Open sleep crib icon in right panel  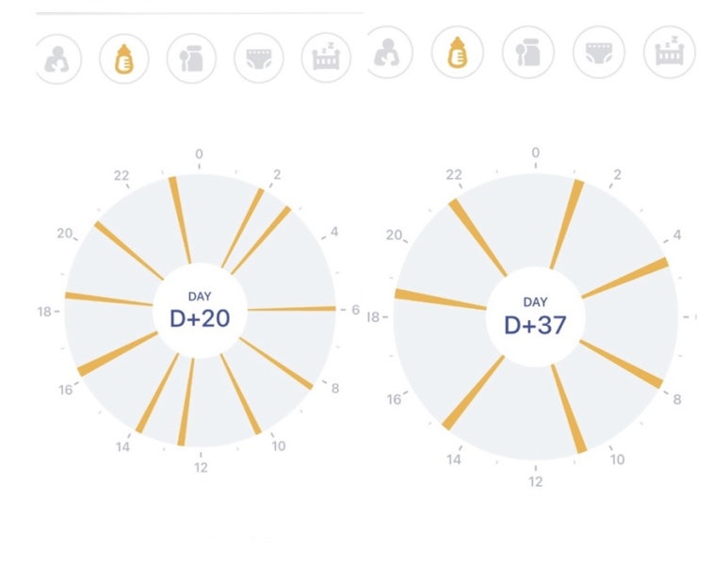coord(669,52)
